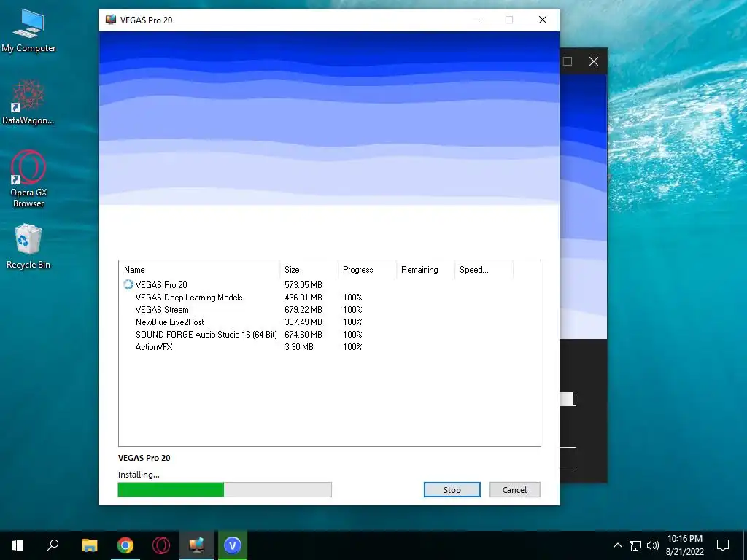Click the Remaining column header
747x560 pixels.
[x=425, y=270]
